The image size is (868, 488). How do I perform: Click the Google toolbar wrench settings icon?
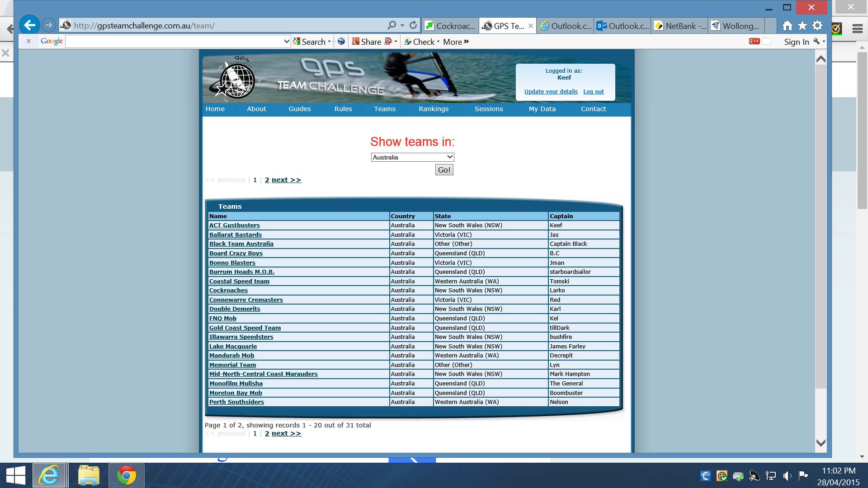[x=816, y=42]
